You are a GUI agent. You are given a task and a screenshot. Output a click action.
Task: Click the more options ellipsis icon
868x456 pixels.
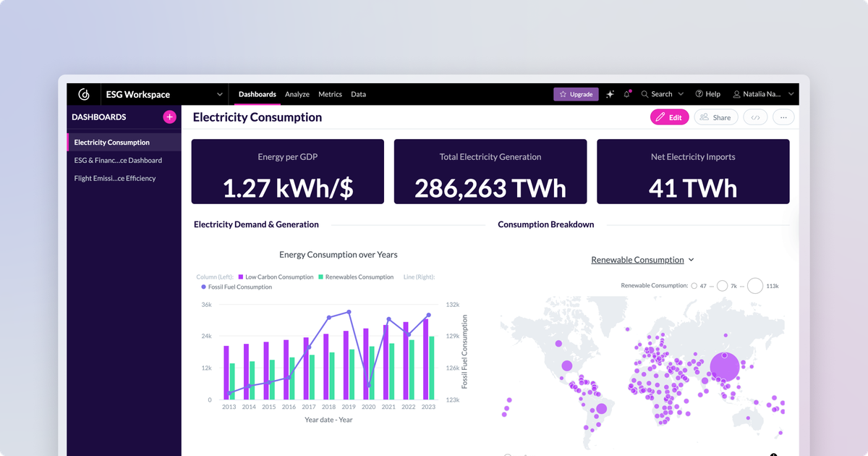tap(783, 117)
